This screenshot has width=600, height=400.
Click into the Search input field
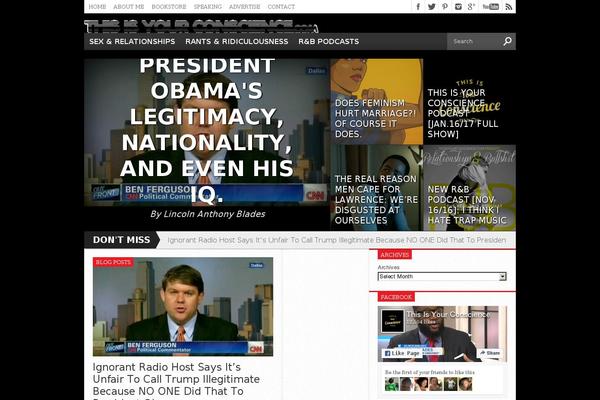pos(474,41)
